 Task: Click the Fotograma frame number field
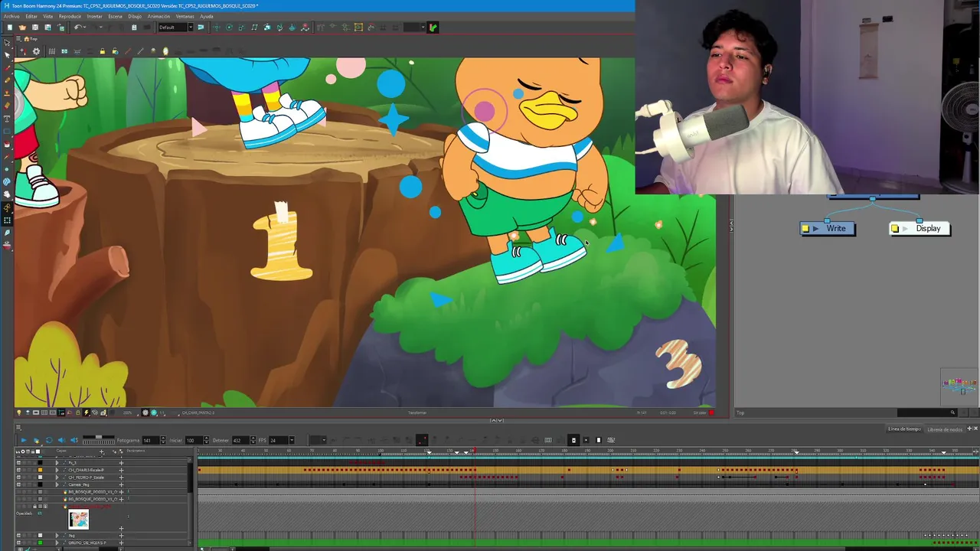pos(151,440)
